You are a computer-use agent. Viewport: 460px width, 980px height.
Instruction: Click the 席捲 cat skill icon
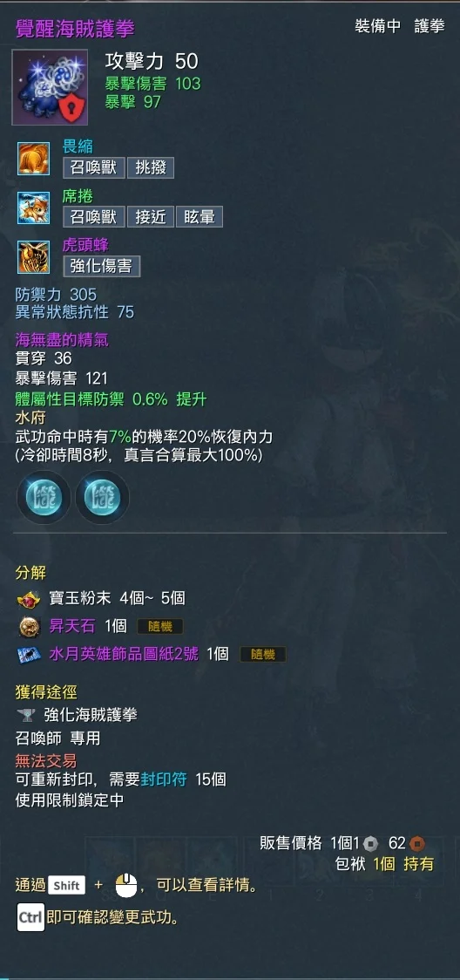(34, 208)
